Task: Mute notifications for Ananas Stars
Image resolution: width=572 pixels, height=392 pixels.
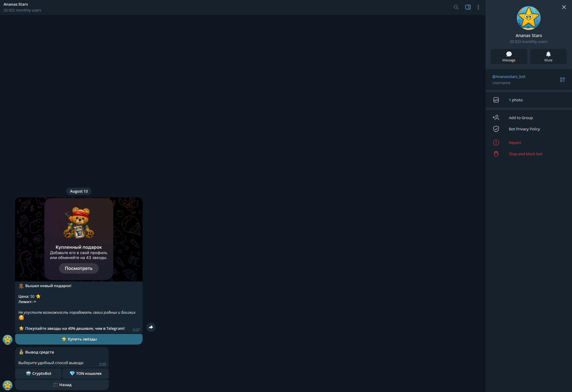Action: coord(548,57)
